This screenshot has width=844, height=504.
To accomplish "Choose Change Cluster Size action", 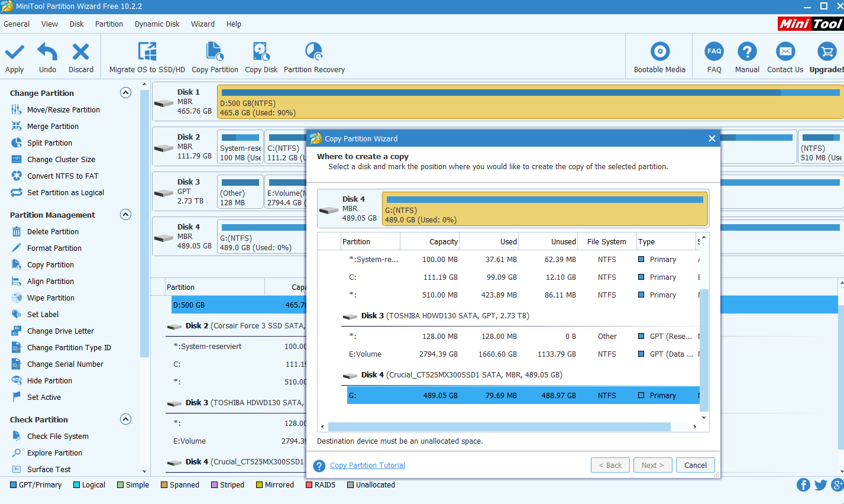I will [61, 160].
